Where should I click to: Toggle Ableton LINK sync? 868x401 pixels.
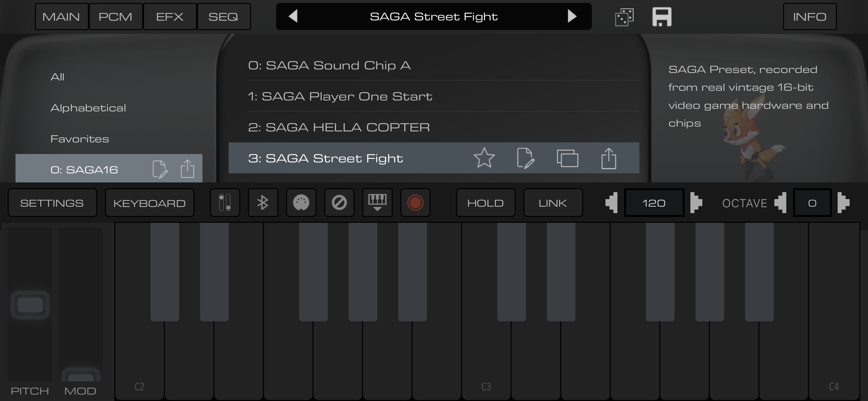pyautogui.click(x=553, y=202)
